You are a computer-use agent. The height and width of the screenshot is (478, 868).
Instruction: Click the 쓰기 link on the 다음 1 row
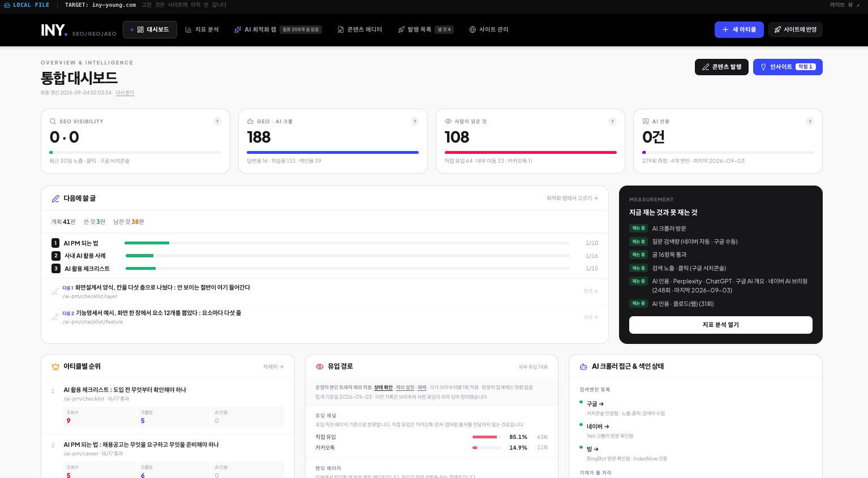(591, 291)
